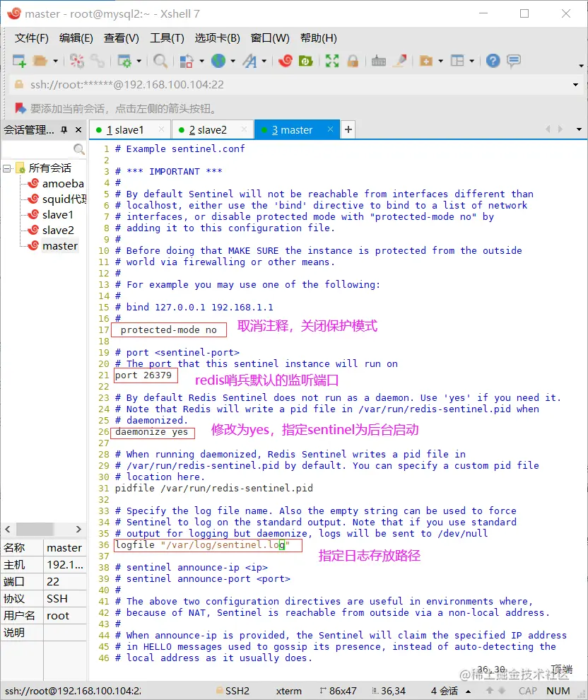Toggle full screen mode icon
This screenshot has width=588, height=700.
(x=332, y=61)
